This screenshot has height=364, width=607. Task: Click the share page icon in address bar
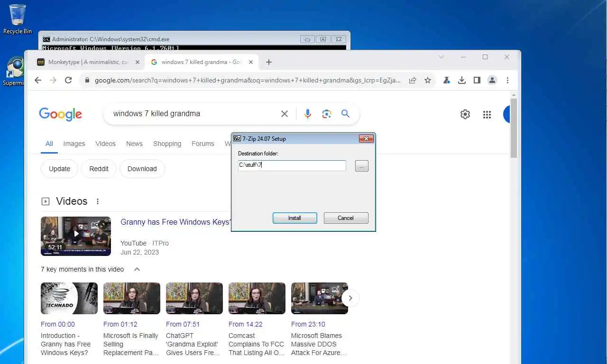point(413,80)
